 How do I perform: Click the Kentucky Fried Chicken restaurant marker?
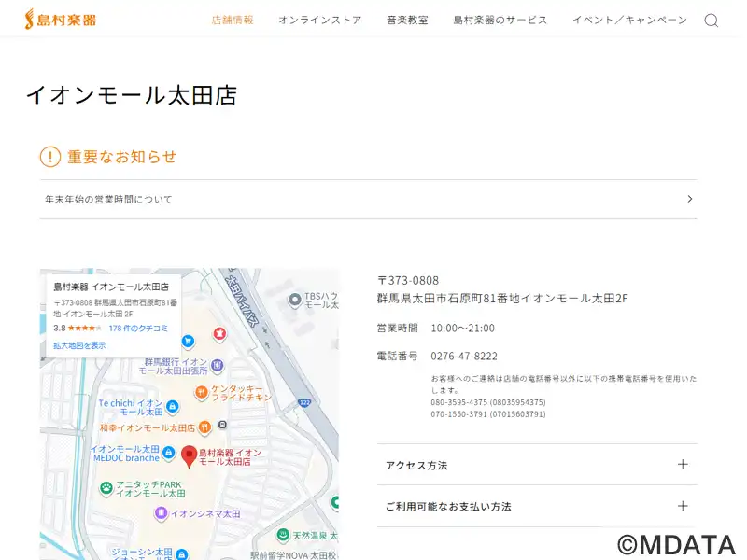[x=201, y=393]
